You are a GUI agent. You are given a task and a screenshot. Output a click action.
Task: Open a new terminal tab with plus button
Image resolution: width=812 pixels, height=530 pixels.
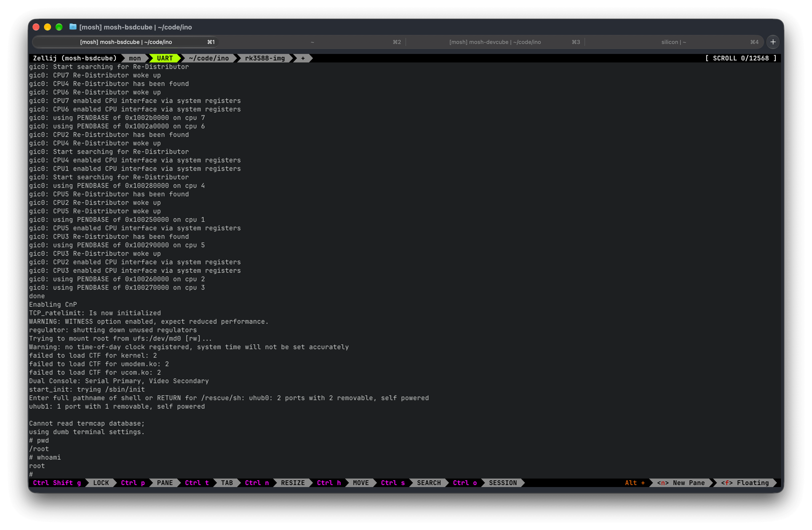(773, 42)
